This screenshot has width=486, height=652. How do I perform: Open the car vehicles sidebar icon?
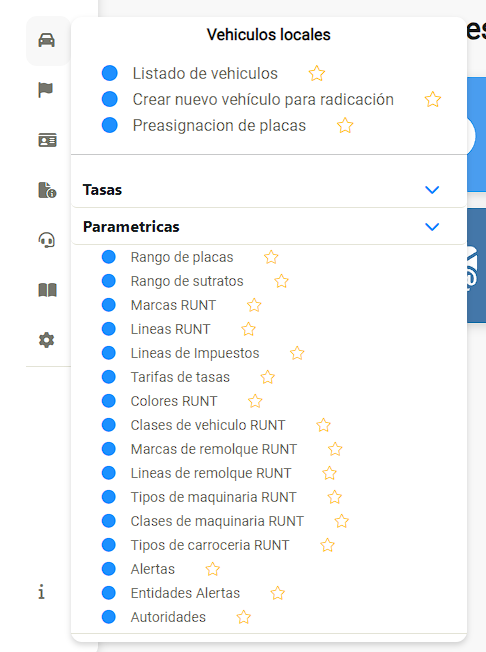pyautogui.click(x=47, y=40)
